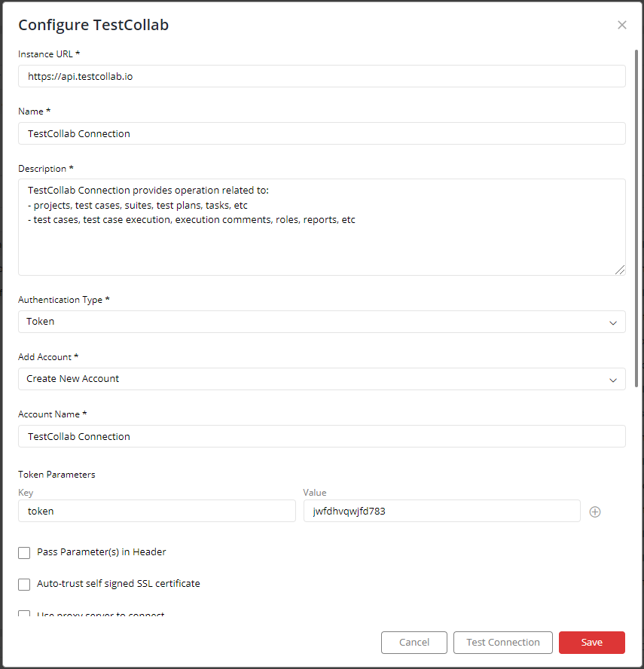This screenshot has height=669, width=644.
Task: Run Test Connection
Action: (x=503, y=643)
